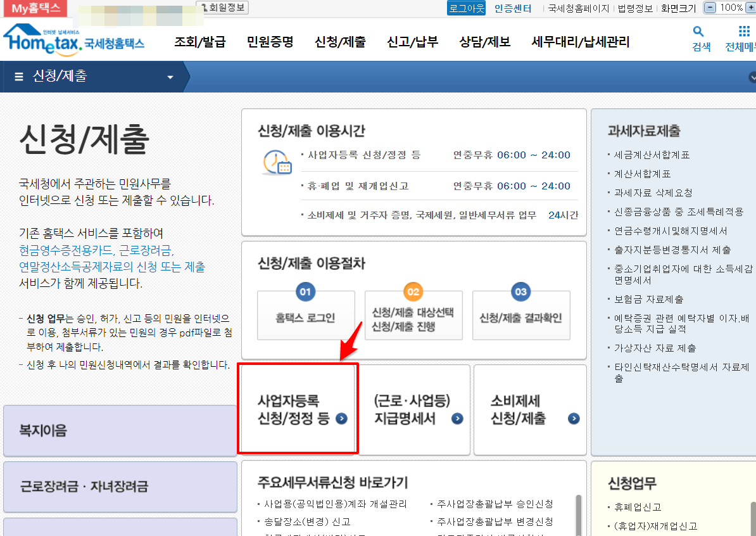Click the 과세자료제출 heading
This screenshot has width=756, height=536.
(644, 131)
